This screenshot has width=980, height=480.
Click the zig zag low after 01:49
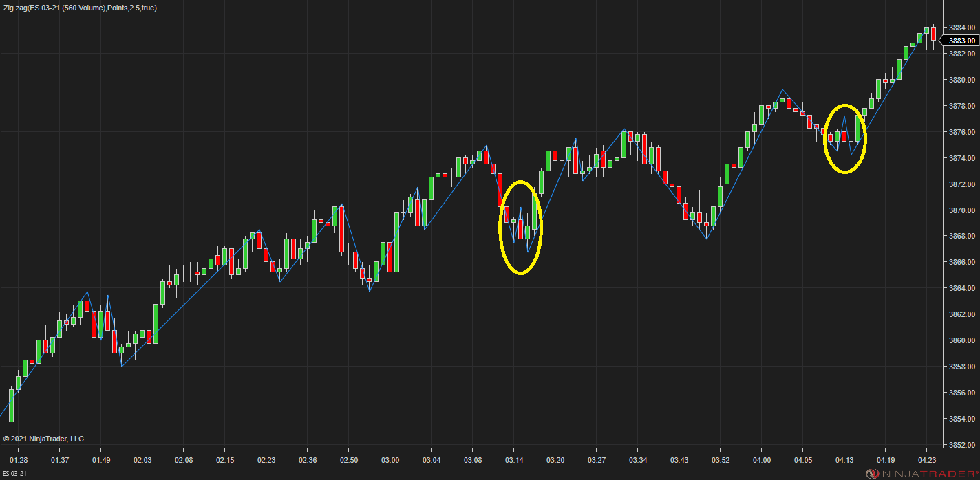tap(122, 366)
